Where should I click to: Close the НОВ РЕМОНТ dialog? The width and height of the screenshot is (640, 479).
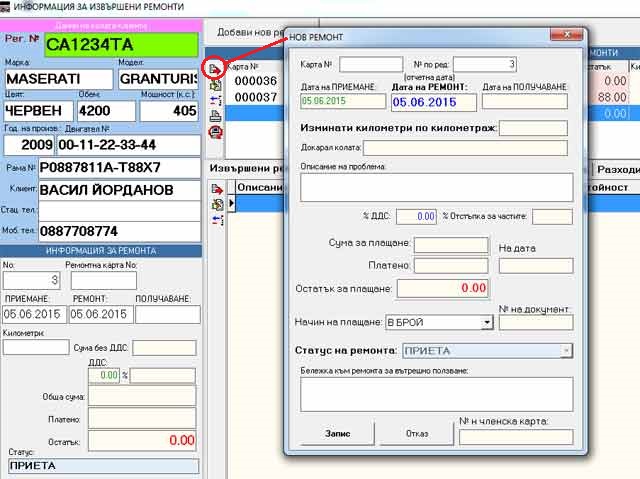567,35
